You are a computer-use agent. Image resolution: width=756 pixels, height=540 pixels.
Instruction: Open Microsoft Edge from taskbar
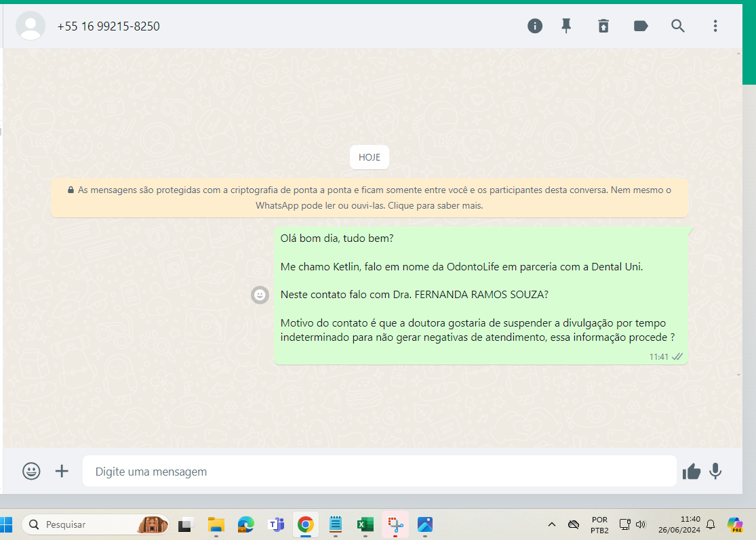(x=246, y=524)
